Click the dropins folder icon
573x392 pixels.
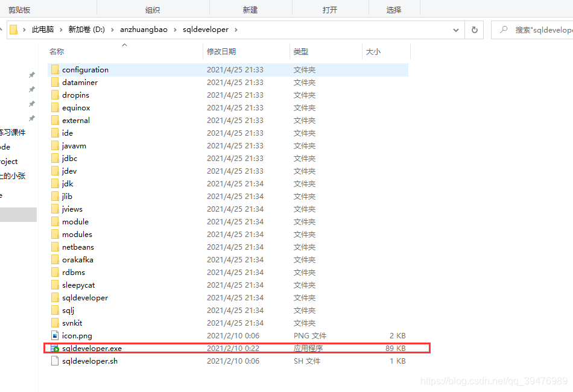pos(55,95)
